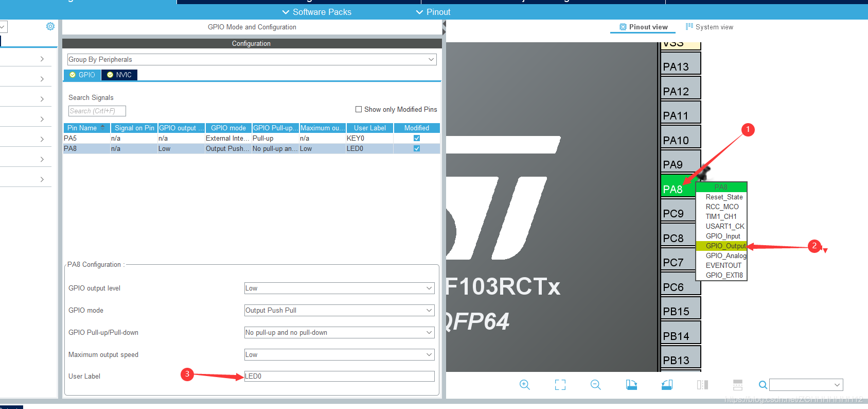868x409 pixels.
Task: Open the GPIO output level dropdown
Action: coord(340,288)
